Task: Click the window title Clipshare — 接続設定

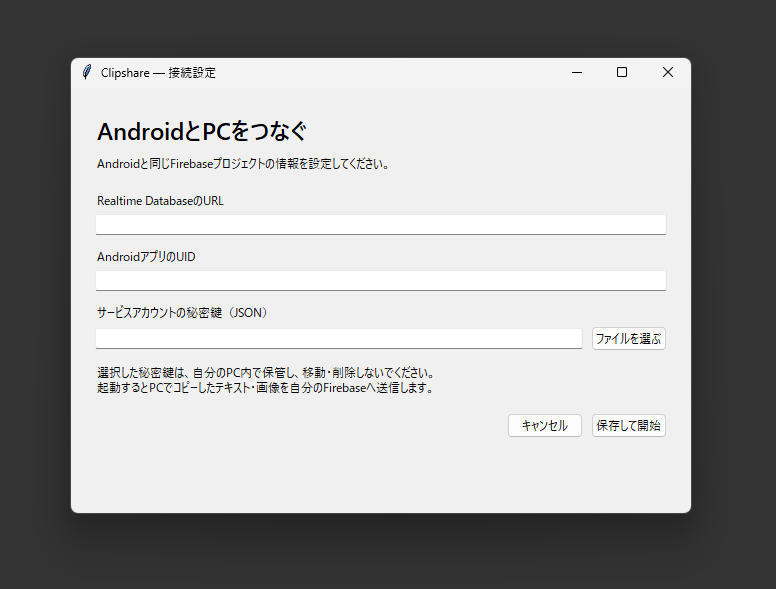Action: pyautogui.click(x=158, y=73)
